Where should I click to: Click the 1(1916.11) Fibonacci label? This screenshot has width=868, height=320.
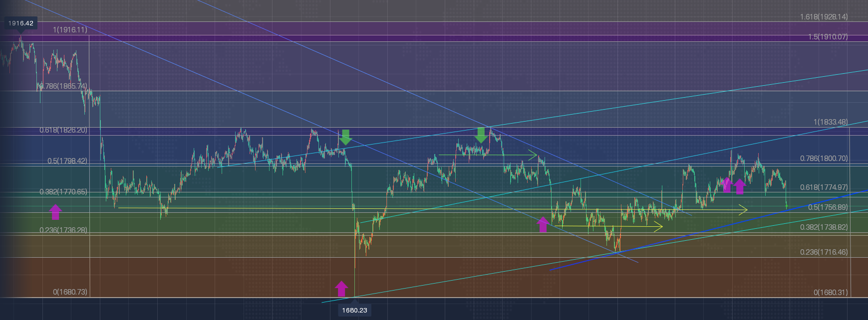point(70,30)
